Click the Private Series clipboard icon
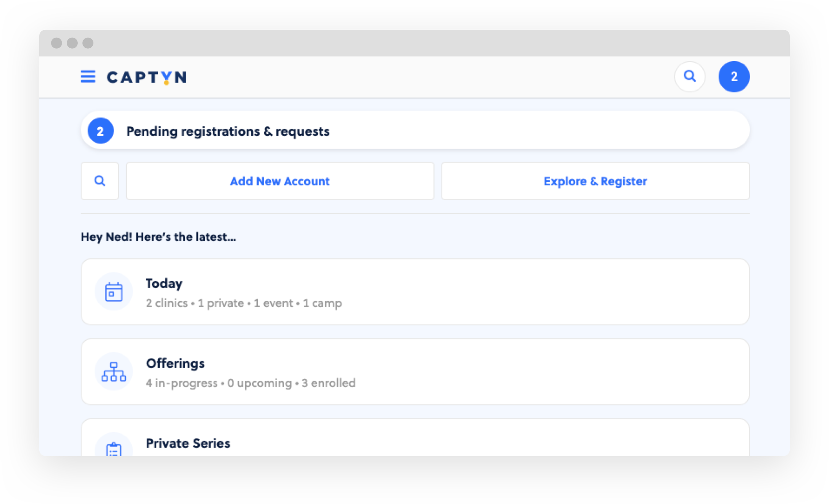Image resolution: width=829 pixels, height=504 pixels. (114, 449)
